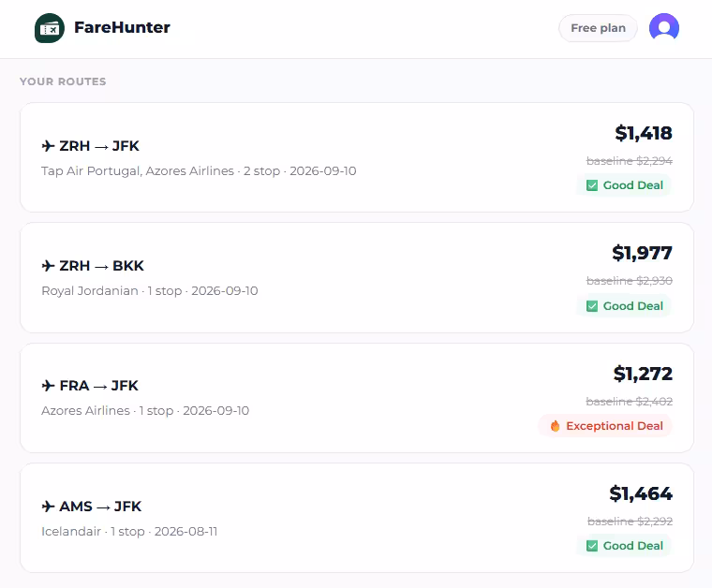Viewport: 712px width, 588px height.
Task: Click the baseline $2,292 text
Action: pyautogui.click(x=630, y=522)
